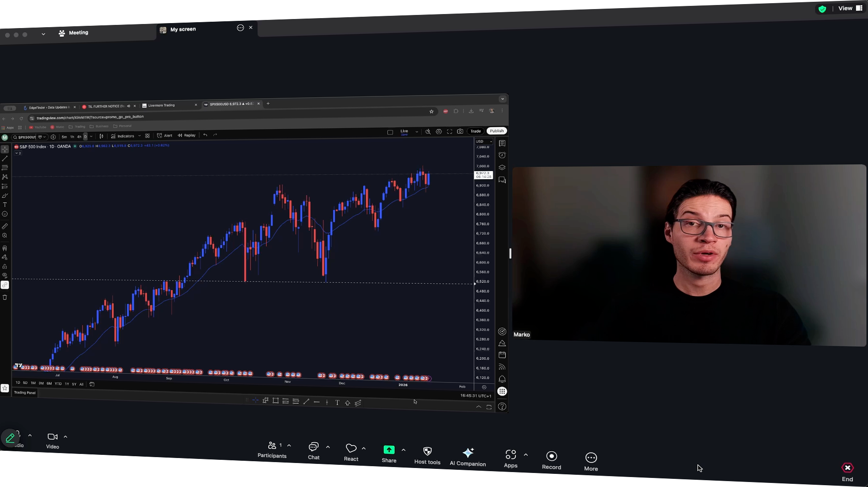Click the Indicators button in TradingView
Image resolution: width=868 pixels, height=487 pixels.
pyautogui.click(x=123, y=136)
